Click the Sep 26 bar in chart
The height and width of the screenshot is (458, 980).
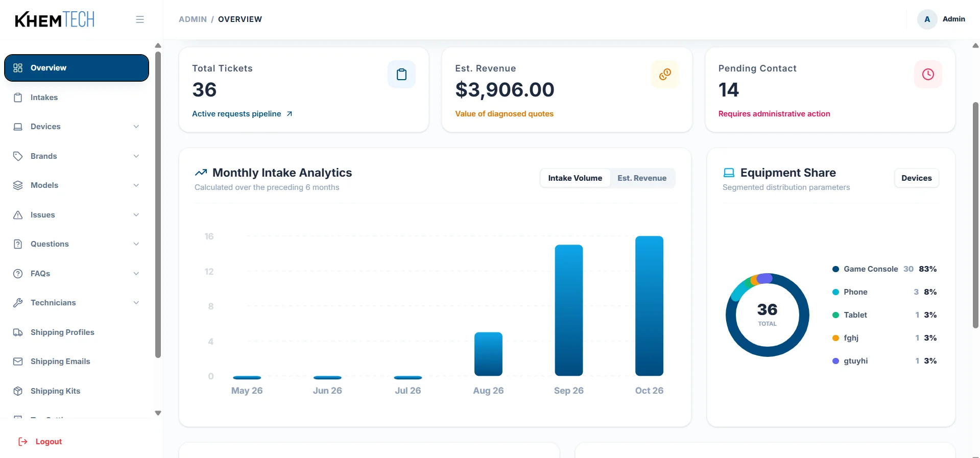(569, 310)
